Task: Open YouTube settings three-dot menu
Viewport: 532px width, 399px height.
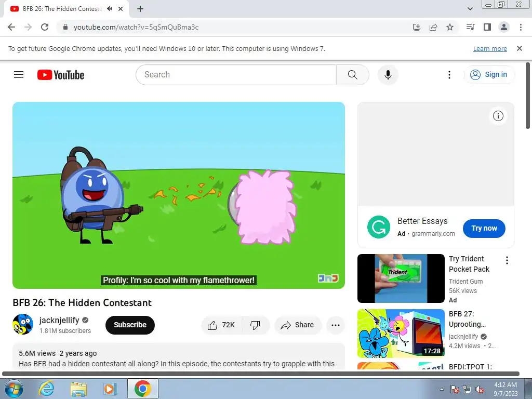Action: pyautogui.click(x=449, y=75)
